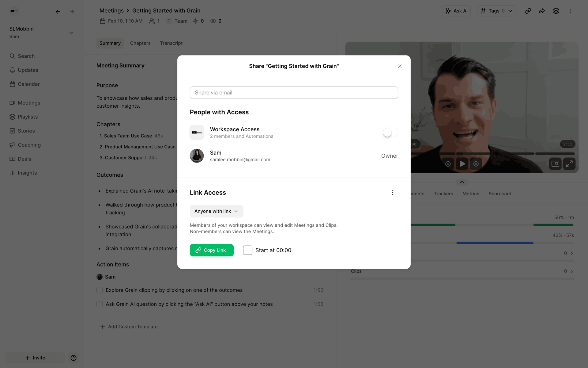Open Link Access three-dot options

pos(393,193)
